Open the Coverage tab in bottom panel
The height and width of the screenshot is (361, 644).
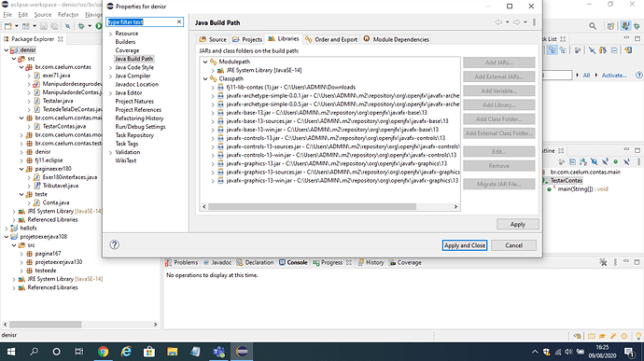click(405, 262)
